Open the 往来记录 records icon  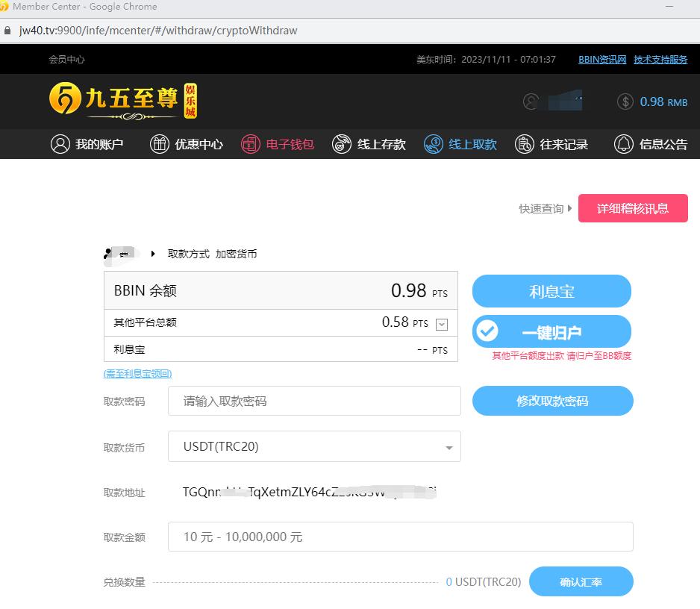pos(525,144)
